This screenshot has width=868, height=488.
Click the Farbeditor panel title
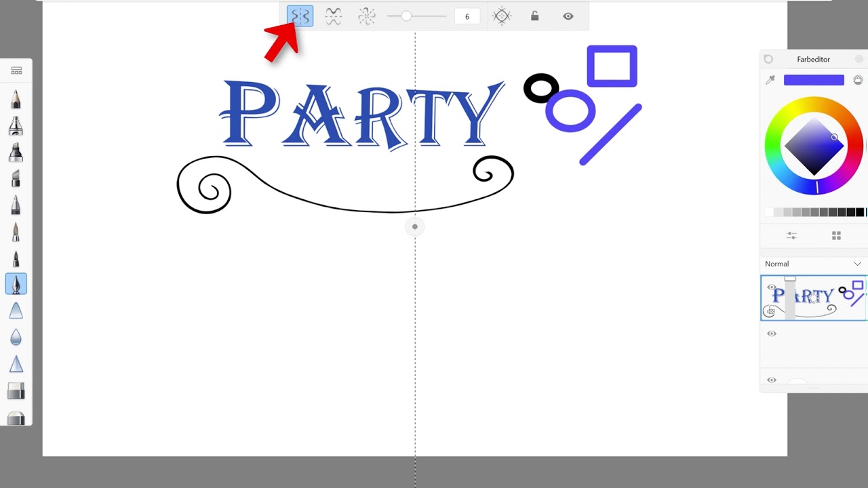pyautogui.click(x=813, y=60)
